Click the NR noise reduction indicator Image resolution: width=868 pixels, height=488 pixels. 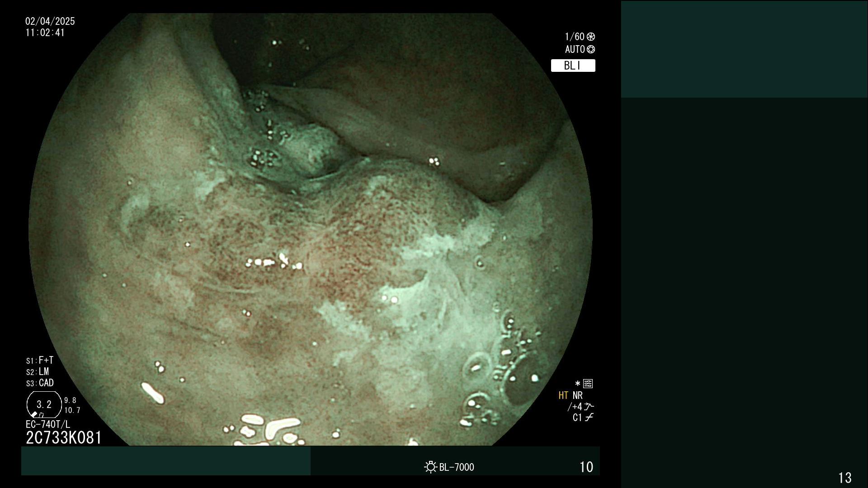pyautogui.click(x=578, y=395)
